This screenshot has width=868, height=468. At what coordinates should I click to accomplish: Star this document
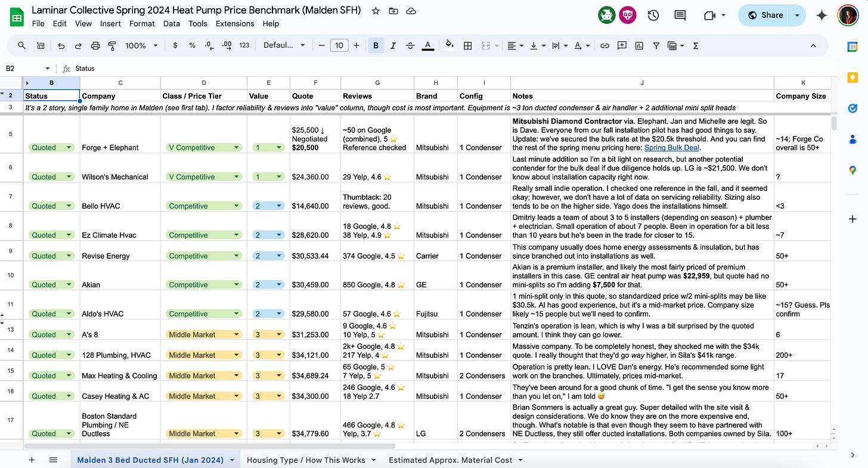pyautogui.click(x=376, y=11)
